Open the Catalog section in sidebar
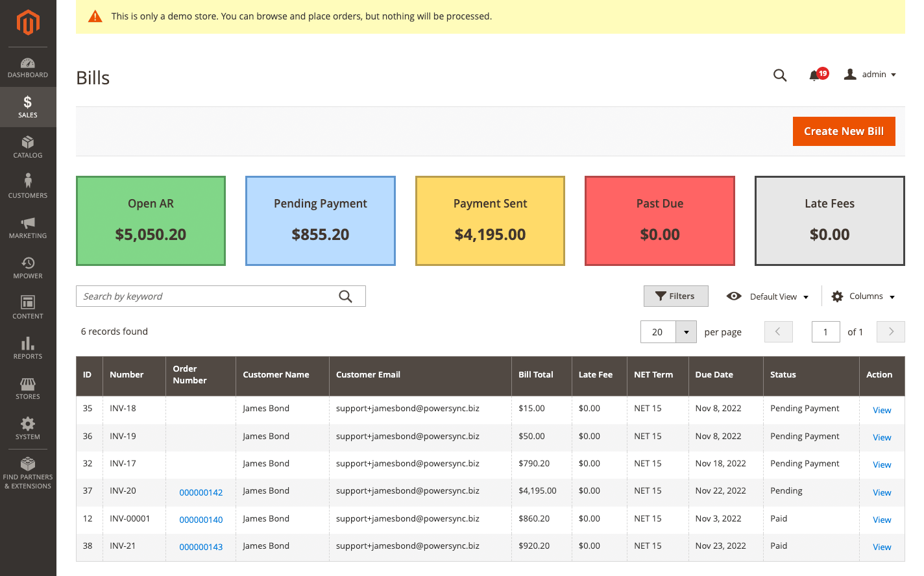This screenshot has height=576, width=924. click(28, 147)
